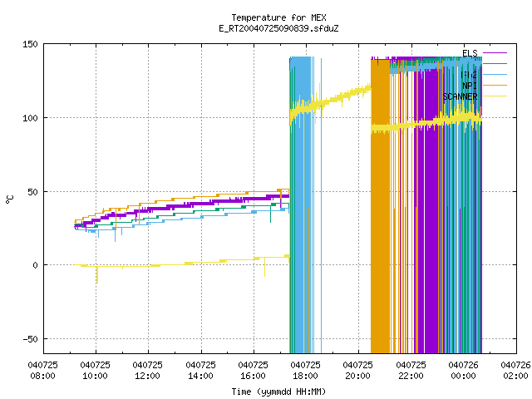Click the purple ELS legend line sample
532x399 pixels.
(x=495, y=53)
